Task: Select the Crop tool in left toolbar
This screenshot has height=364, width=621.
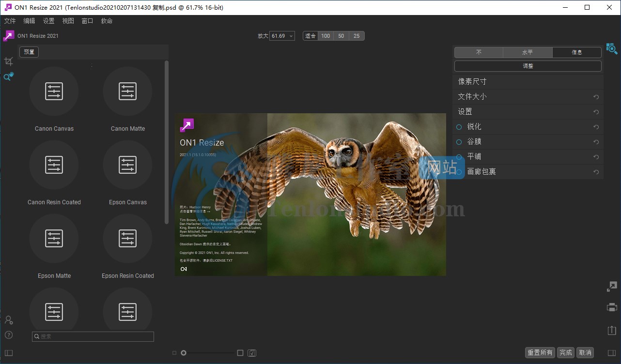Action: click(x=8, y=61)
